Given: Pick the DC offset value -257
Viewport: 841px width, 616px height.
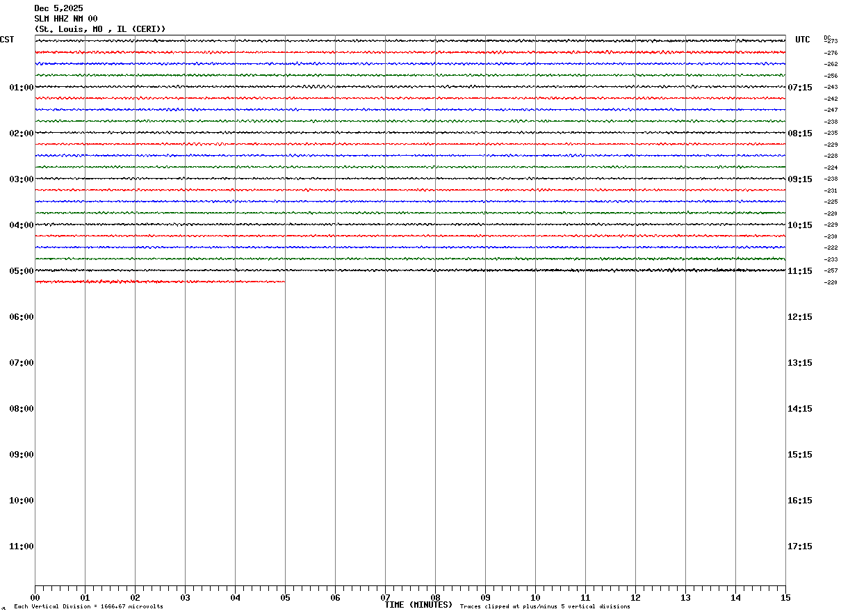Looking at the screenshot, I should [x=831, y=270].
